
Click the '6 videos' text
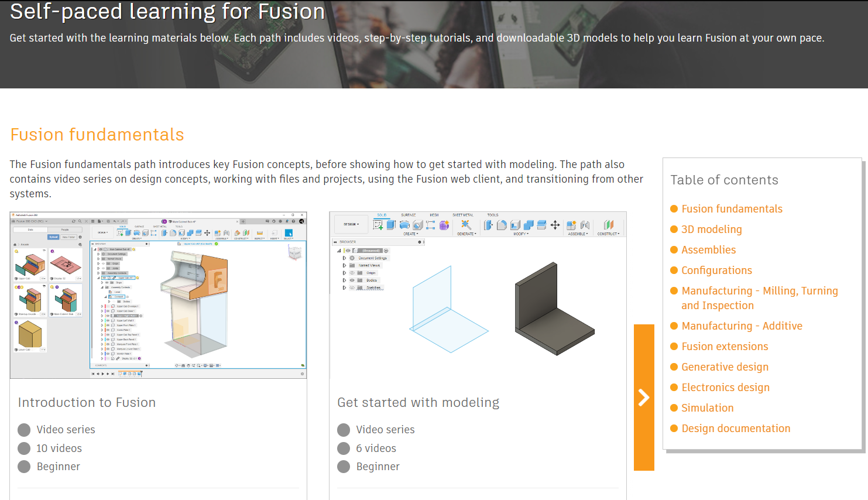[x=376, y=448]
